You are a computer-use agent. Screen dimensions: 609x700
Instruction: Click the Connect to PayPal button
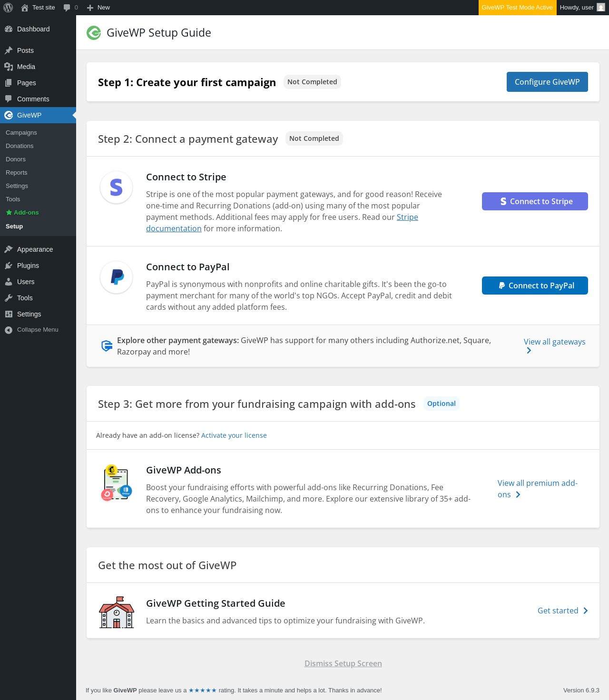coord(535,286)
